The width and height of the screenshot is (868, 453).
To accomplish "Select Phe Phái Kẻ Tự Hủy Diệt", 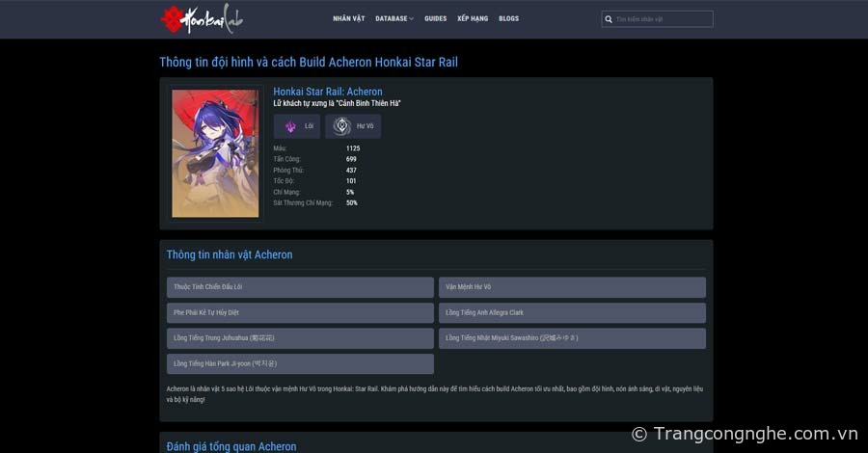I will pyautogui.click(x=300, y=313).
